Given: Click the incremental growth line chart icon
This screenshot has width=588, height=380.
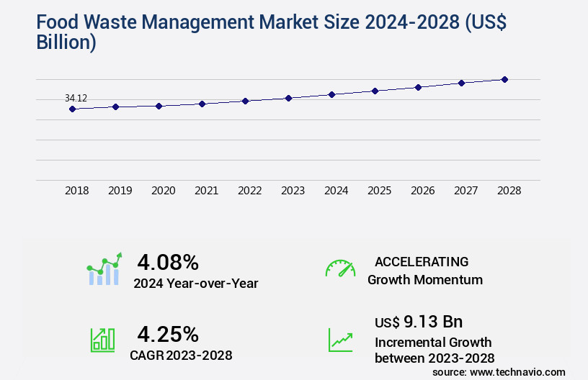Looking at the screenshot, I should (340, 340).
